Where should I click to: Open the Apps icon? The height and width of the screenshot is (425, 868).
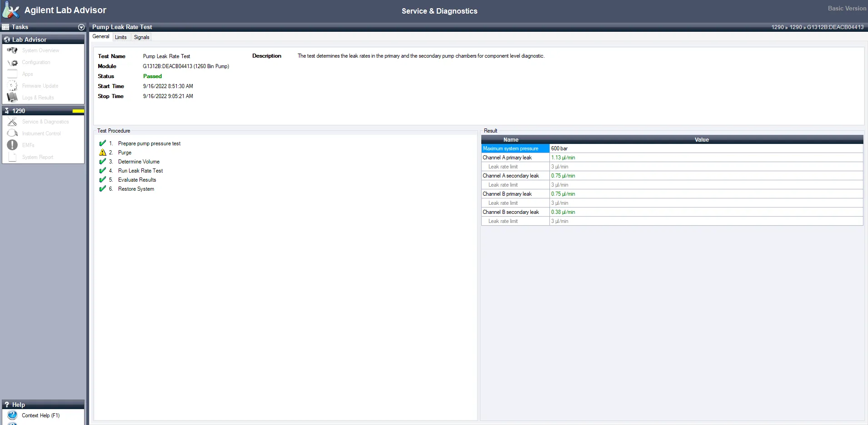pyautogui.click(x=12, y=74)
